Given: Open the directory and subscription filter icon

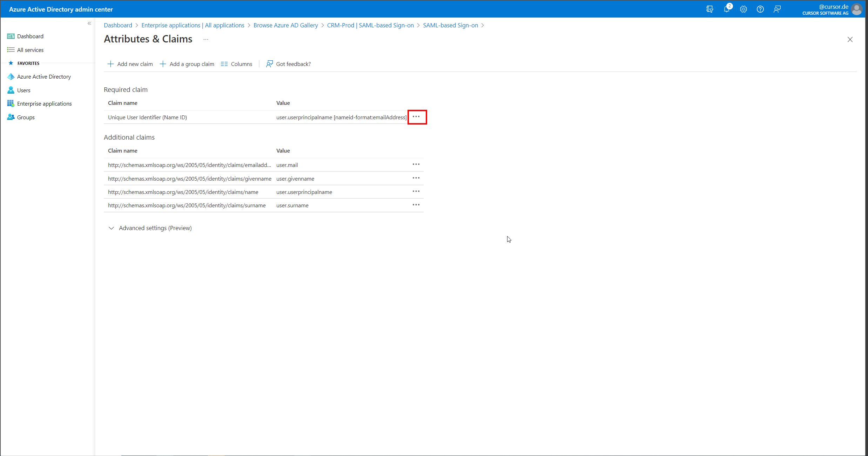Looking at the screenshot, I should tap(709, 9).
